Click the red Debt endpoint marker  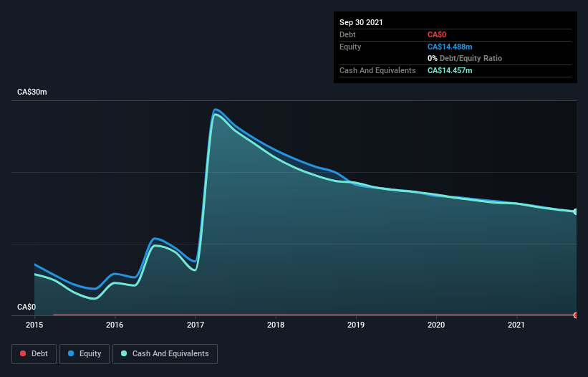click(x=576, y=315)
